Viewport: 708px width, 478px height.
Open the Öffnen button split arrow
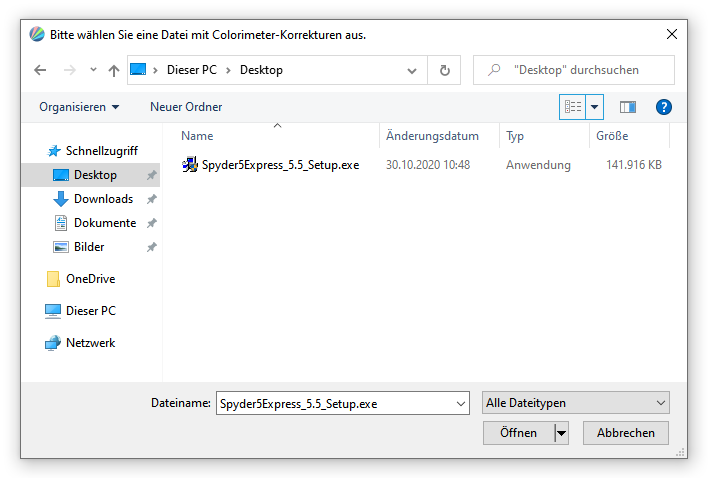pos(561,433)
